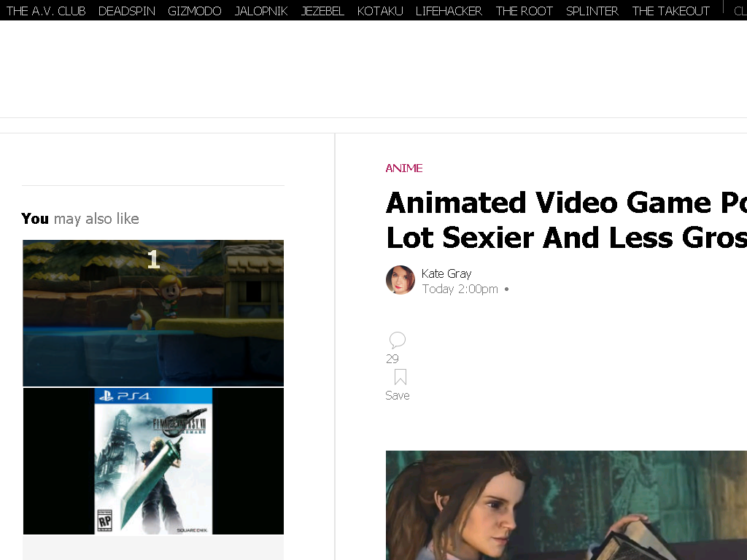The height and width of the screenshot is (560, 747).
Task: Open Kate Gray's author avatar
Action: (400, 280)
